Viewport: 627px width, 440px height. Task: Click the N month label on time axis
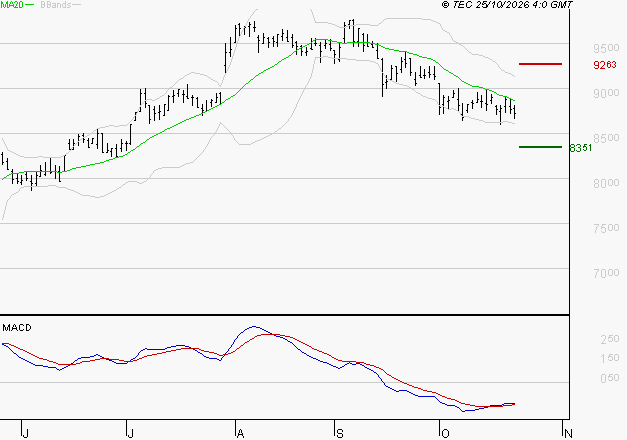pyautogui.click(x=568, y=433)
